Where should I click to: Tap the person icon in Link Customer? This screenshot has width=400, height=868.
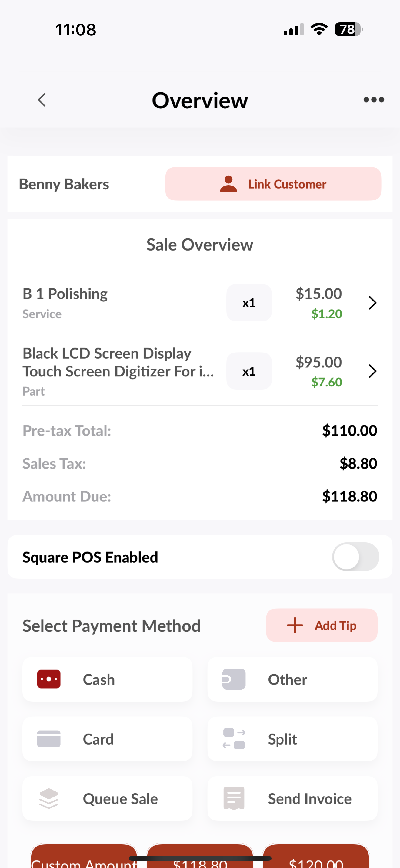228,184
